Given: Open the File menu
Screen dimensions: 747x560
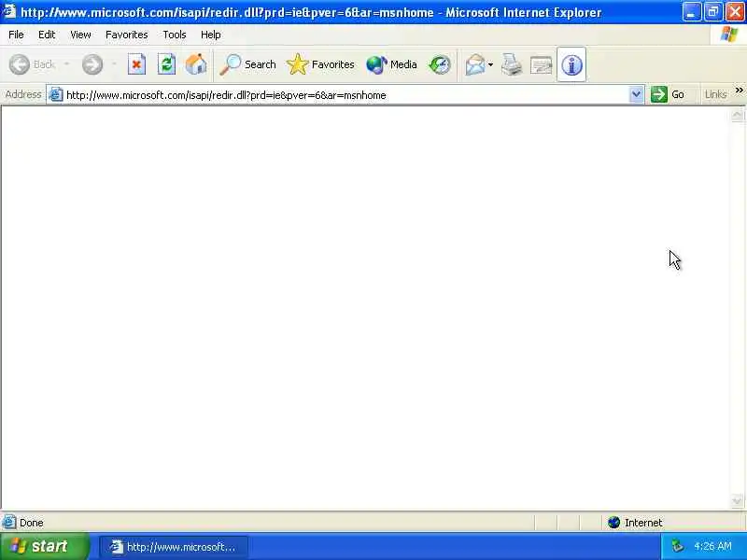Looking at the screenshot, I should coord(16,35).
